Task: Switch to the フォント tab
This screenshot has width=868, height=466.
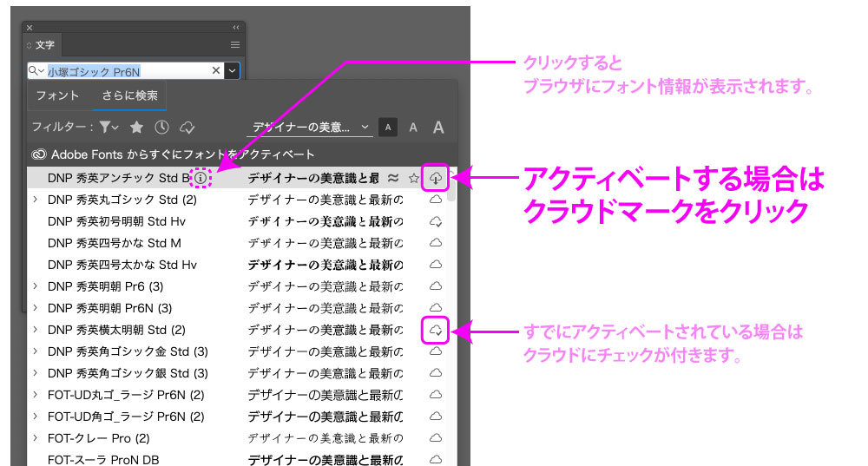Action: pyautogui.click(x=57, y=95)
